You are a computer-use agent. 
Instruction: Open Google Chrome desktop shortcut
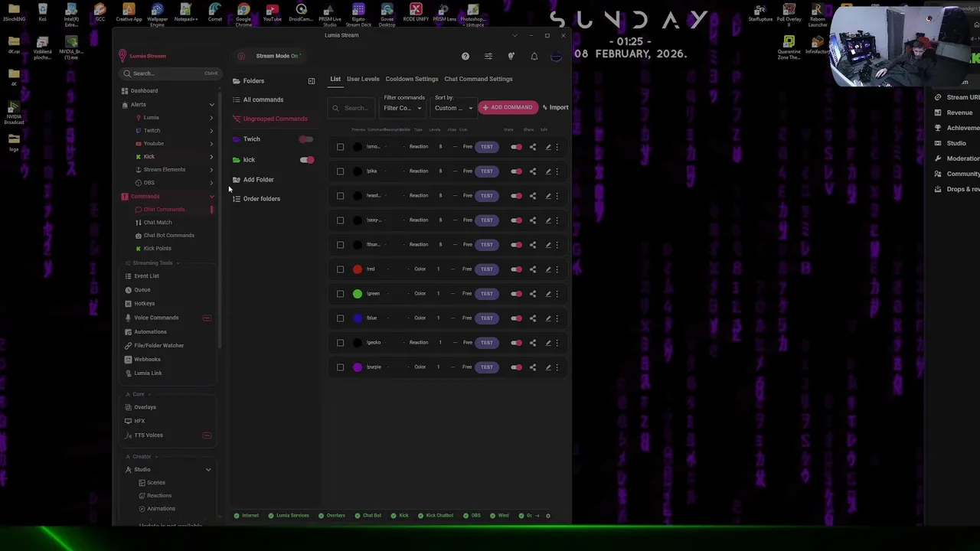[243, 14]
